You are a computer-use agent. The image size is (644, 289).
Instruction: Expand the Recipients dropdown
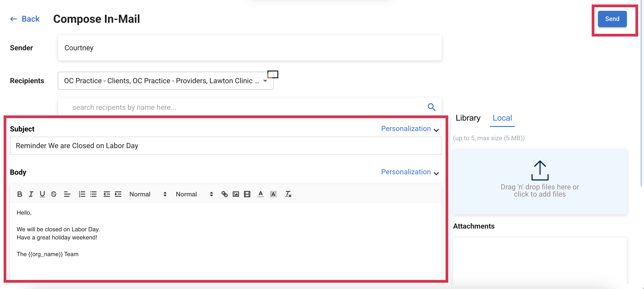pyautogui.click(x=265, y=81)
